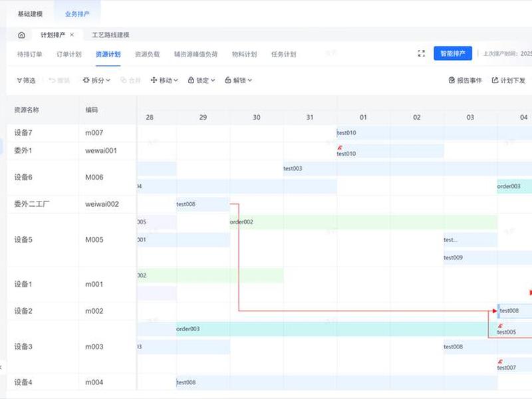Click date header 29 in timeline
This screenshot has width=532, height=399.
[203, 118]
